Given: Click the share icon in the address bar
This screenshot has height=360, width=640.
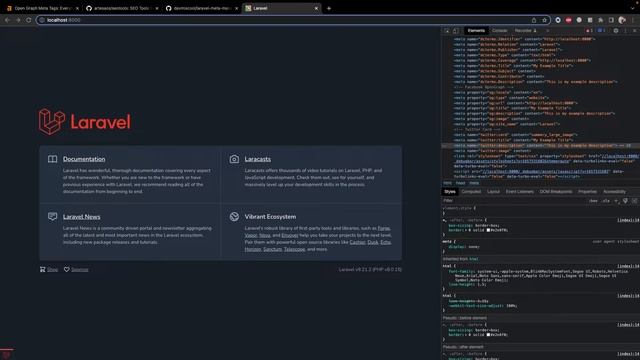Looking at the screenshot, I should [533, 20].
